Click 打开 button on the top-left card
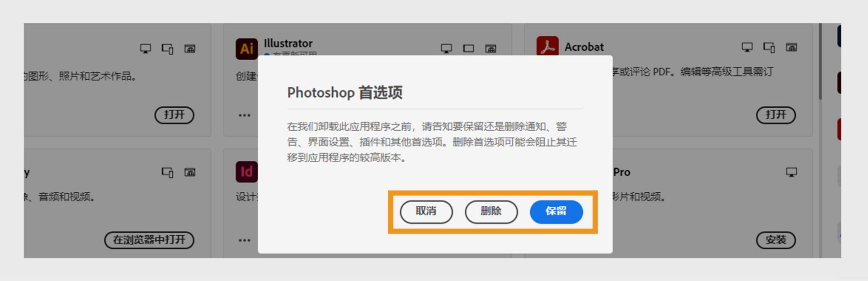 click(x=174, y=115)
